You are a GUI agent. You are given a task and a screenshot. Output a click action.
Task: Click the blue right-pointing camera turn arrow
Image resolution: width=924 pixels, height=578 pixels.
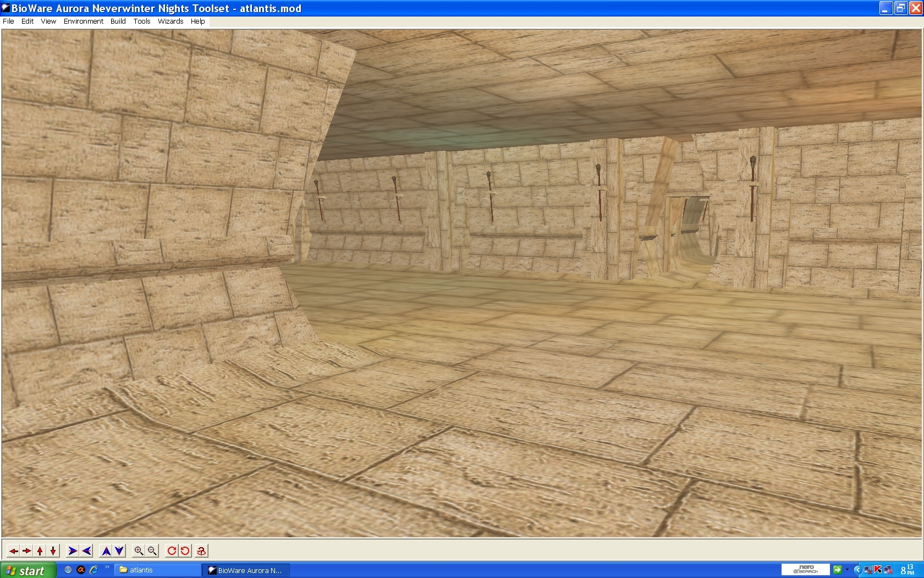coord(72,550)
